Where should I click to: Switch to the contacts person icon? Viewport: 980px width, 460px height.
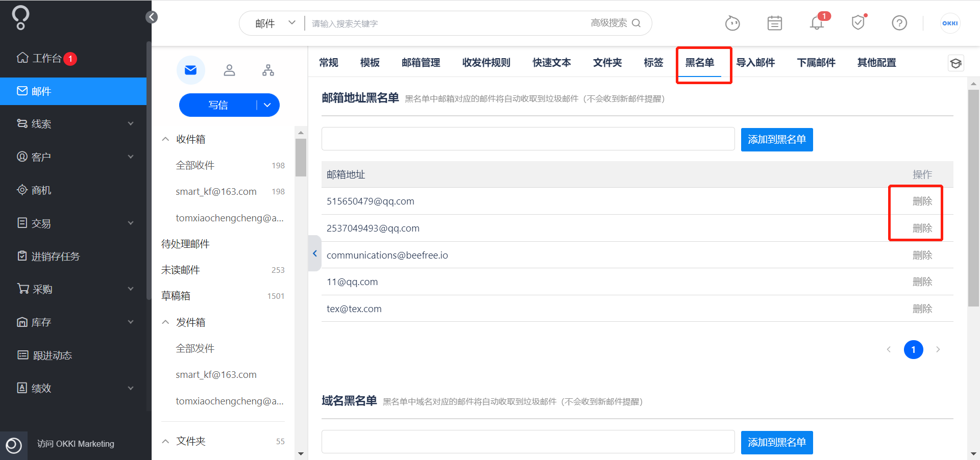point(229,70)
